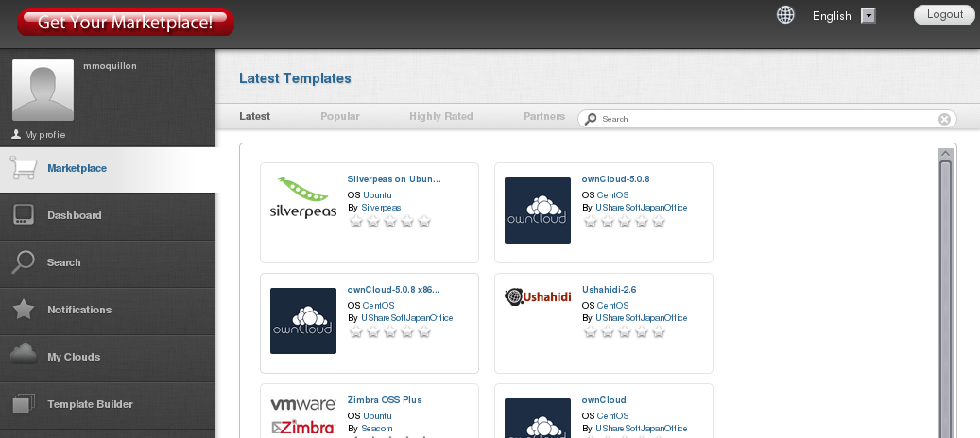Open Template Builder via its icon
980x438 pixels.
click(24, 404)
